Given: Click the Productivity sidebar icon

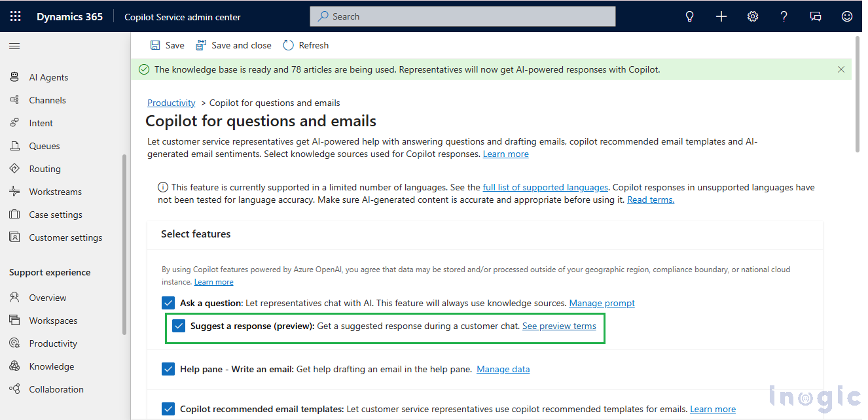Looking at the screenshot, I should click(14, 343).
